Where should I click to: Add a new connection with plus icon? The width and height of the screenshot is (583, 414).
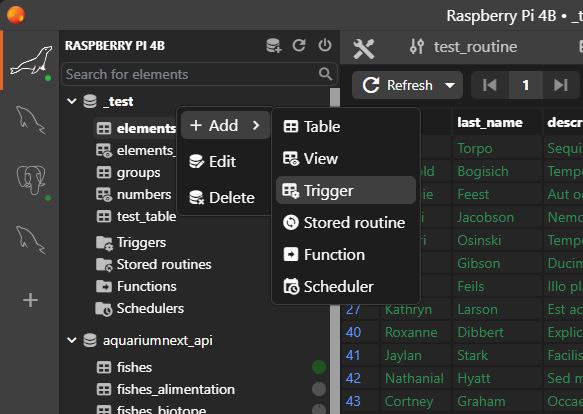(x=30, y=300)
